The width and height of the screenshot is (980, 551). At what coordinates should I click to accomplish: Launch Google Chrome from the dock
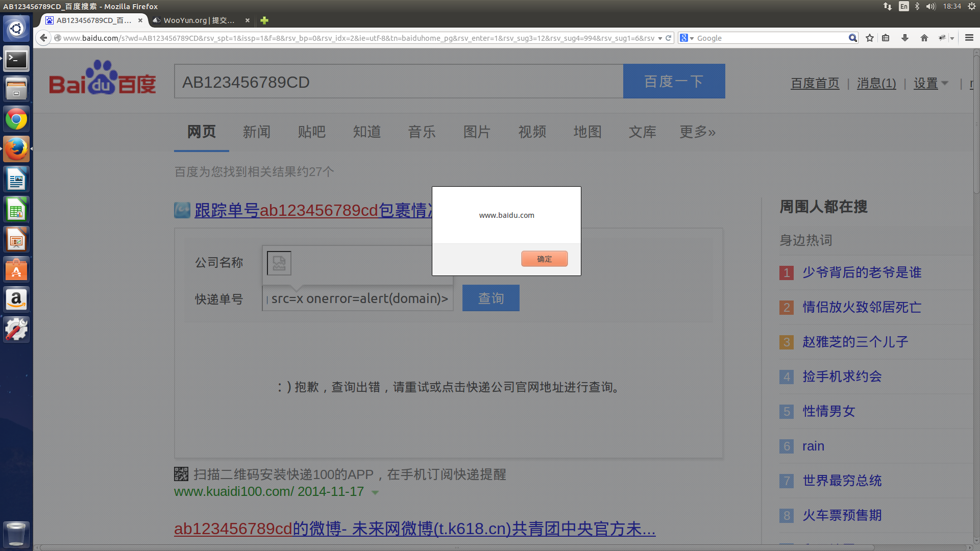(x=16, y=119)
